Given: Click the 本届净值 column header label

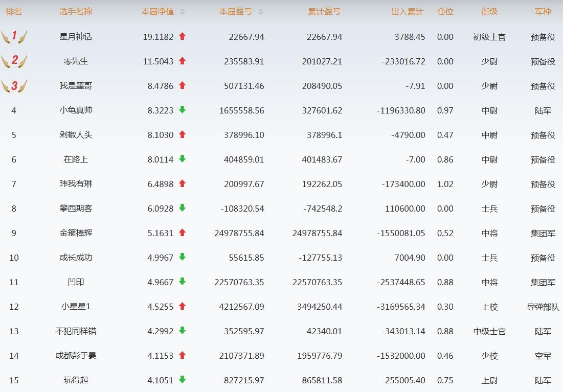Looking at the screenshot, I should [157, 12].
